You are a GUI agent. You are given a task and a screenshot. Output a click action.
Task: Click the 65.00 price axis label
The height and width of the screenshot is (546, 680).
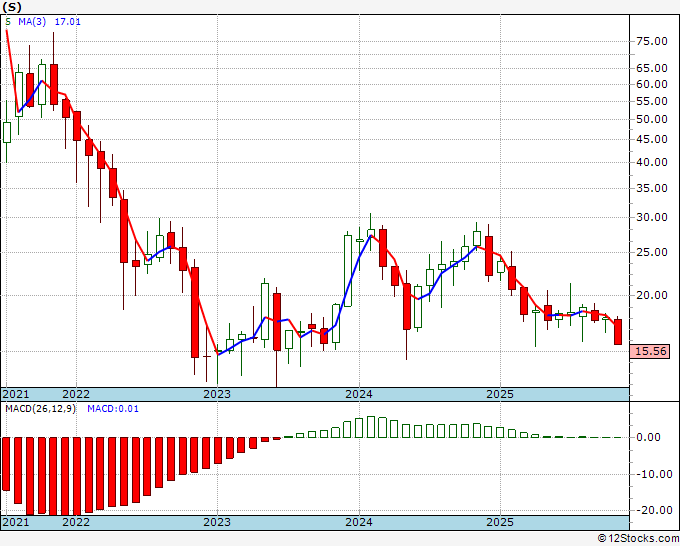[651, 68]
